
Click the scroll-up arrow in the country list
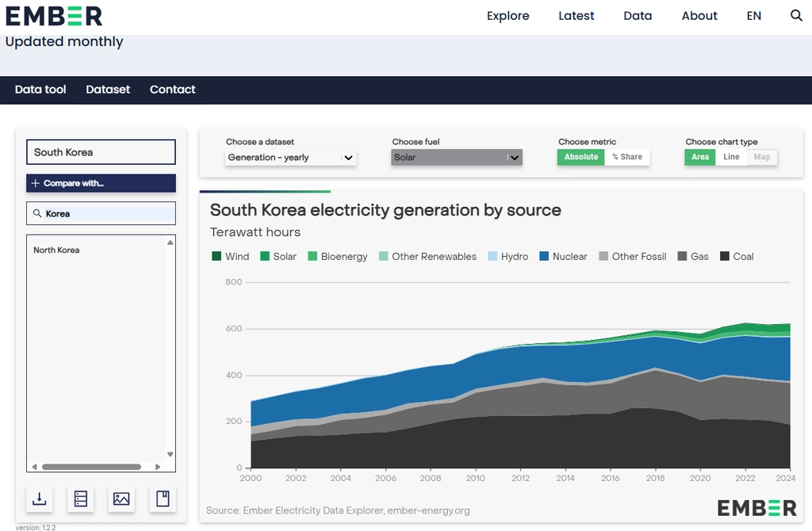(170, 243)
